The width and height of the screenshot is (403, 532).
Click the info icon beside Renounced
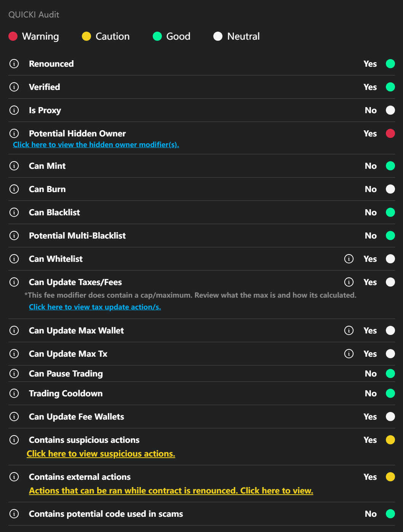(14, 64)
